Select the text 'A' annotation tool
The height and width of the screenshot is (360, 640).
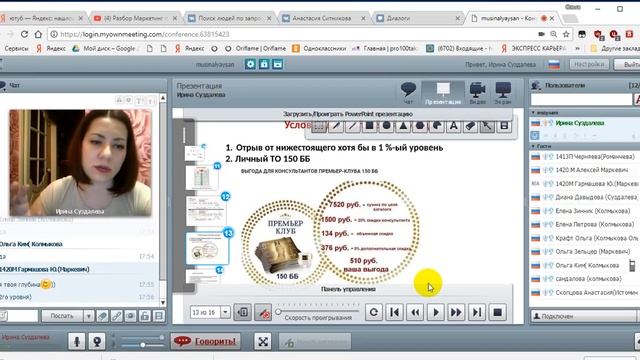click(453, 126)
